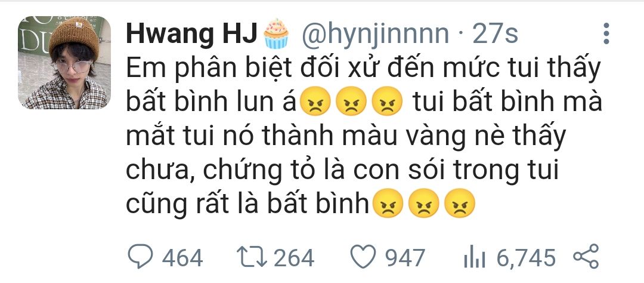Click the 27s timestamp
Viewport: 644px width, 283px height.
[x=495, y=34]
